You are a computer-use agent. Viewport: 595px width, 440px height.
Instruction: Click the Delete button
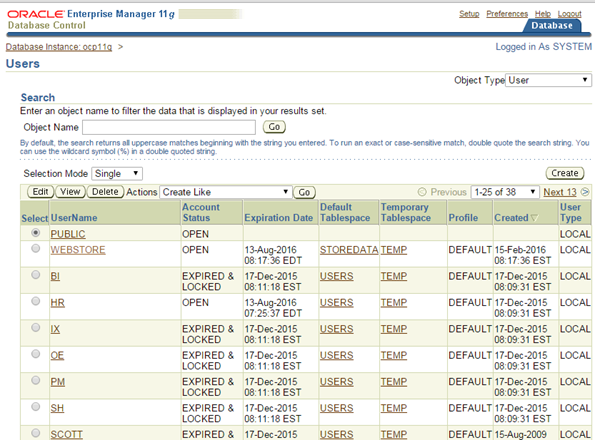pyautogui.click(x=105, y=192)
